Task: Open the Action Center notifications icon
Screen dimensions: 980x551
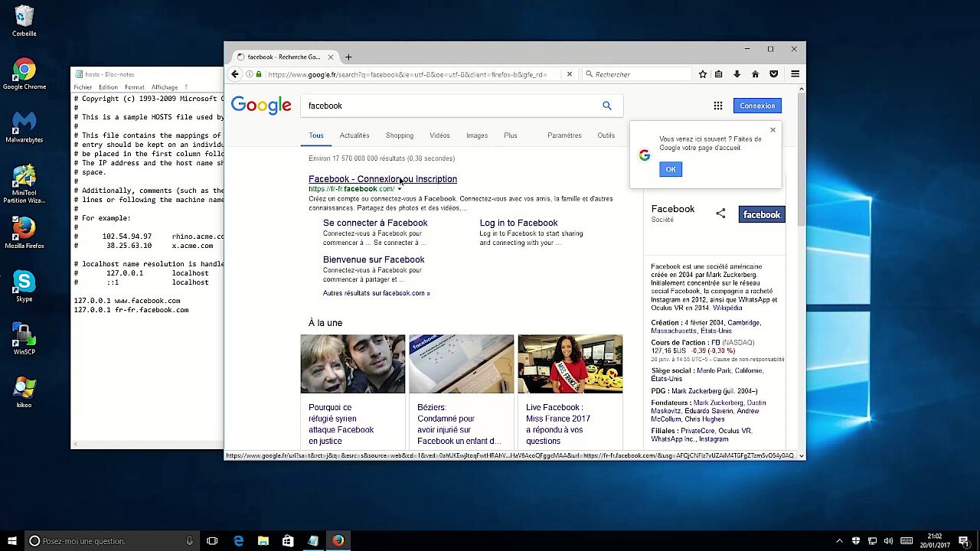Action: [964, 541]
